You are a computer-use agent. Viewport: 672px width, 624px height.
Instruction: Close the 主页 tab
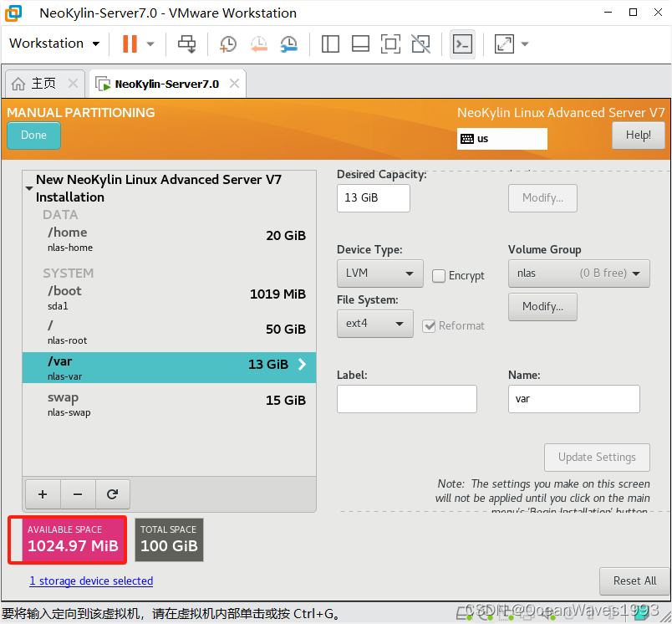pos(74,83)
